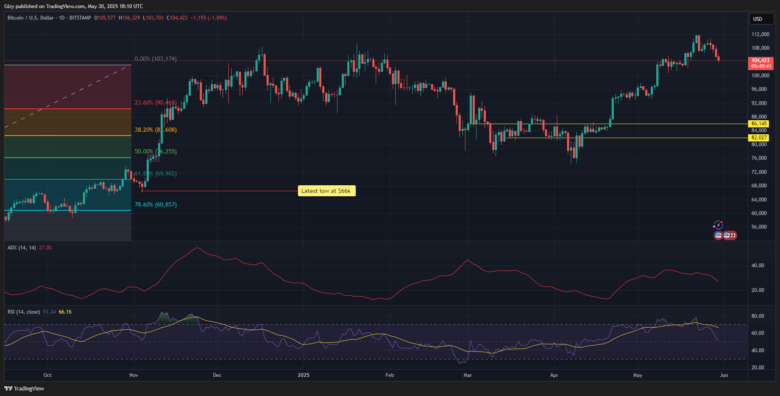Click the 108,000 price scale label
Image resolution: width=780 pixels, height=396 pixels.
click(761, 48)
